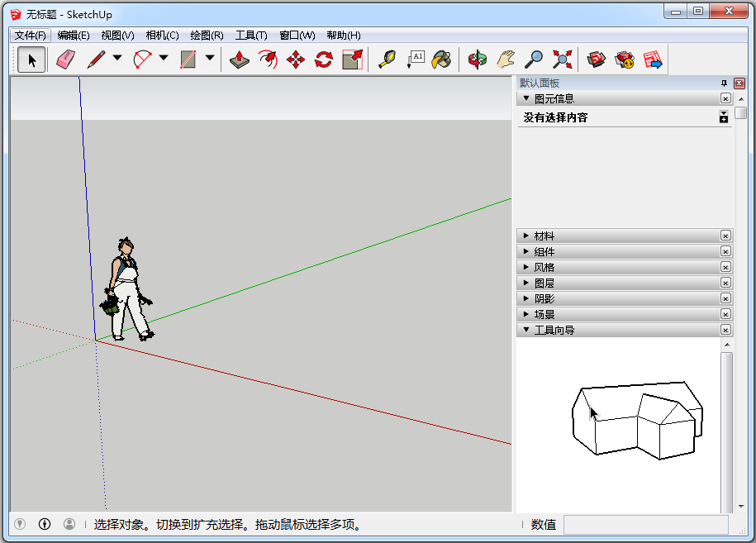Select the Rotate tool
Viewport: 756px width, 543px height.
coord(323,59)
